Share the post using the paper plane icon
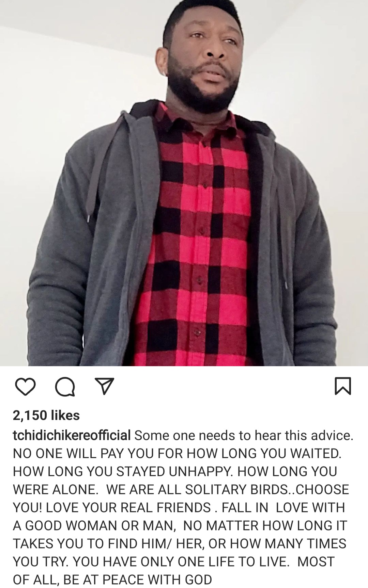Image resolution: width=368 pixels, height=588 pixels. pyautogui.click(x=104, y=387)
